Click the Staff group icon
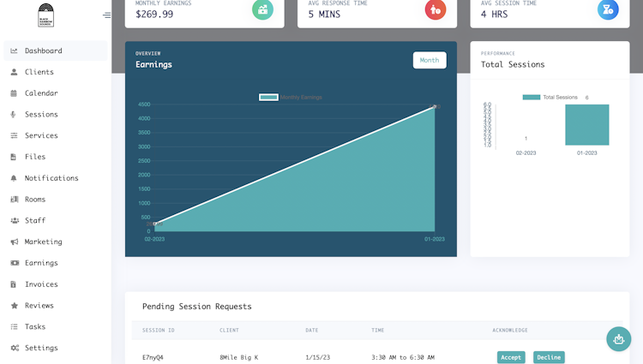This screenshot has height=364, width=643. 15,220
